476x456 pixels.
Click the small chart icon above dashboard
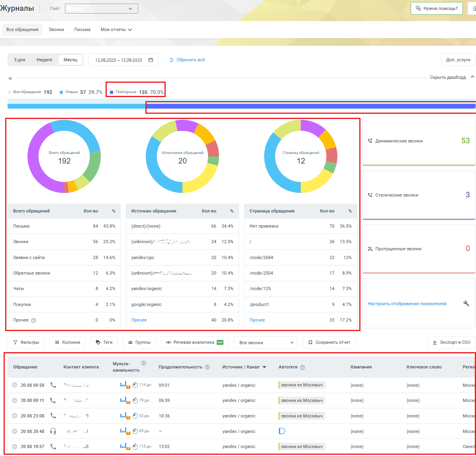point(10,78)
